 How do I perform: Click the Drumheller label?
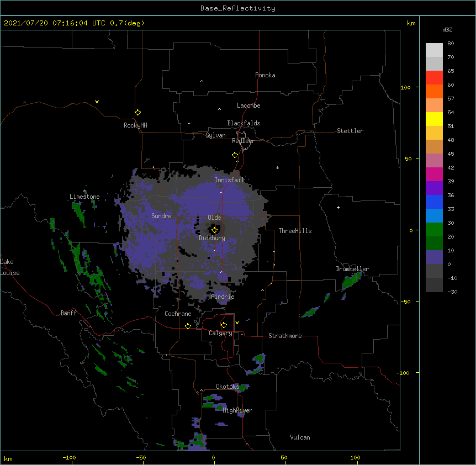coord(352,269)
